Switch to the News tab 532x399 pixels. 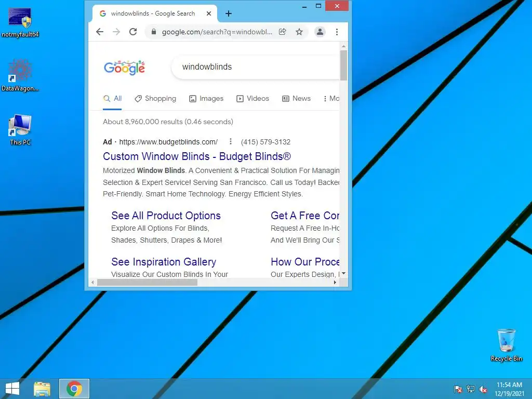297,99
